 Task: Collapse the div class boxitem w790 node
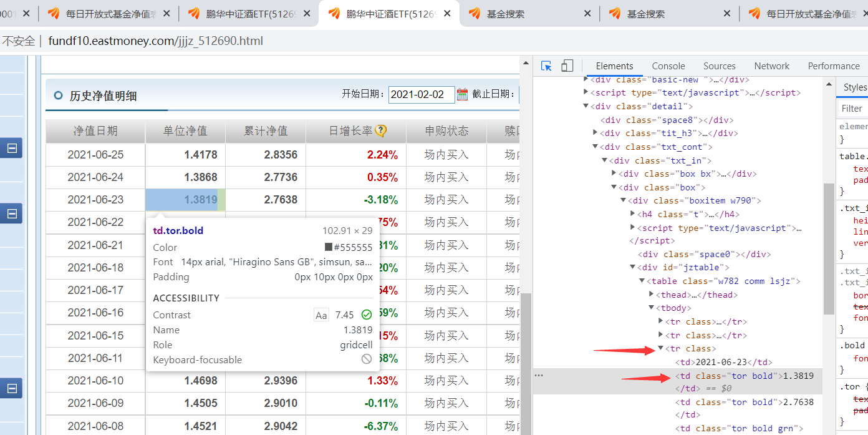624,200
